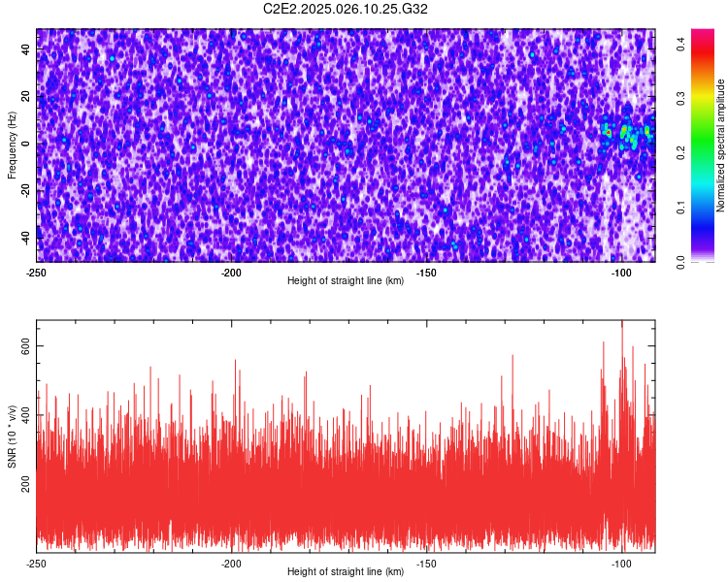Click the -100 tick label of upper plot

click(621, 273)
